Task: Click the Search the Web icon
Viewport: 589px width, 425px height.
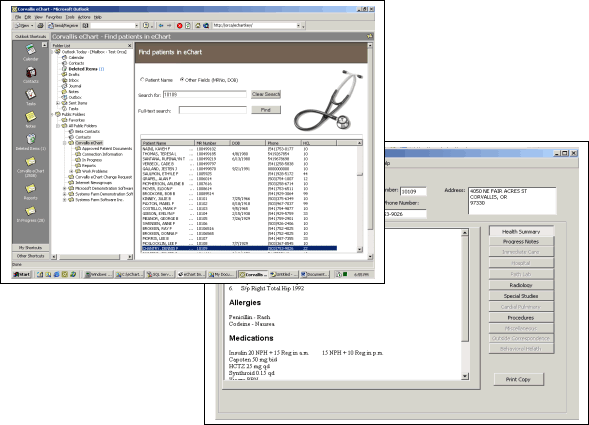Action: [x=206, y=26]
